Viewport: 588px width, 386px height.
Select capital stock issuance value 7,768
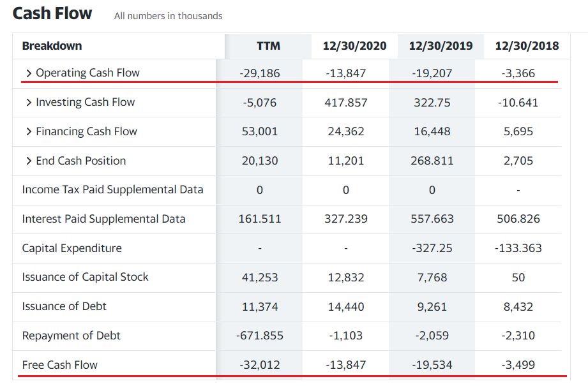pos(432,278)
